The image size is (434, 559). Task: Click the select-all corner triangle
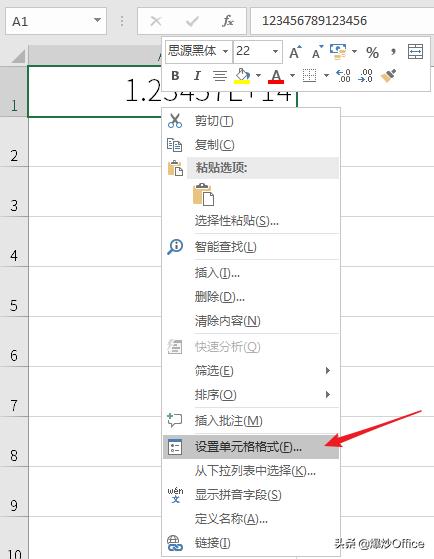pyautogui.click(x=18, y=56)
